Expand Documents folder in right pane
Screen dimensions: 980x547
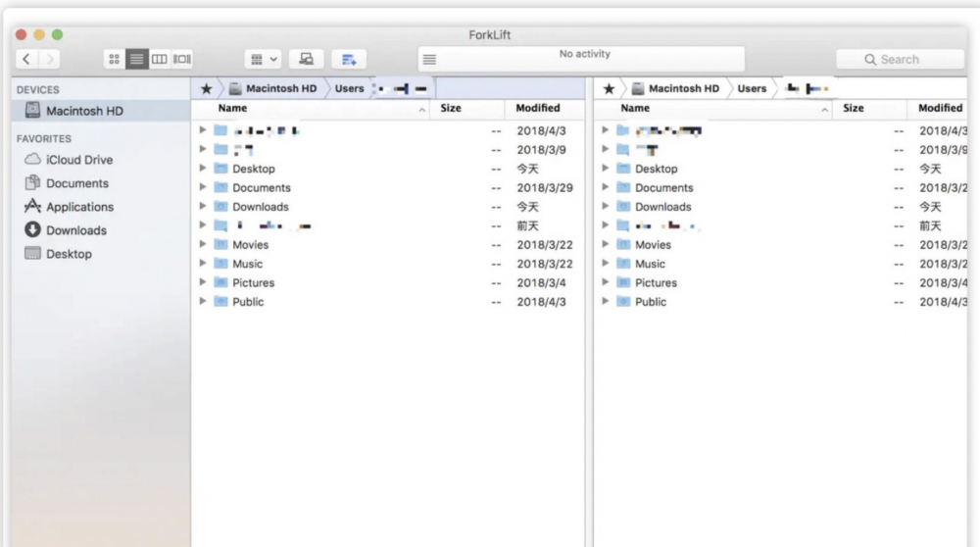605,187
